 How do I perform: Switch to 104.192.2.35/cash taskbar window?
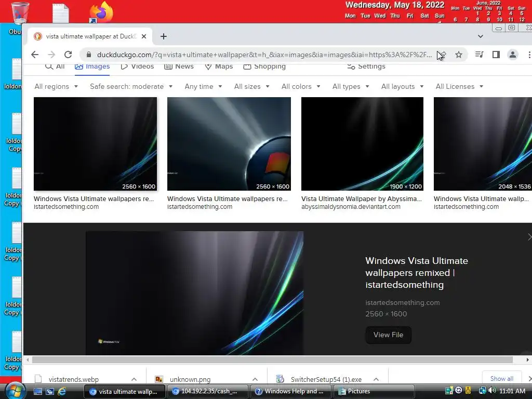208,391
